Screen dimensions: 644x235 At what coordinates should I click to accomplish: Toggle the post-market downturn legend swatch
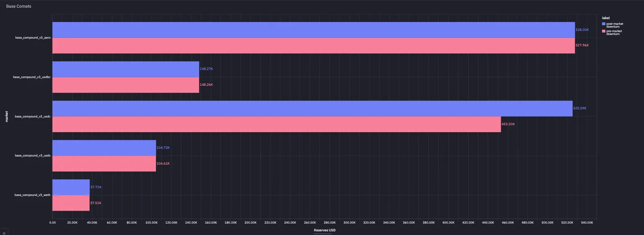click(x=604, y=24)
